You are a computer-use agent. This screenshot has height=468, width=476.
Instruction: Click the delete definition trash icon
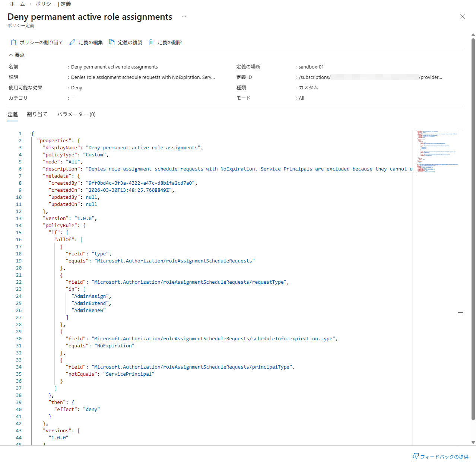click(151, 42)
